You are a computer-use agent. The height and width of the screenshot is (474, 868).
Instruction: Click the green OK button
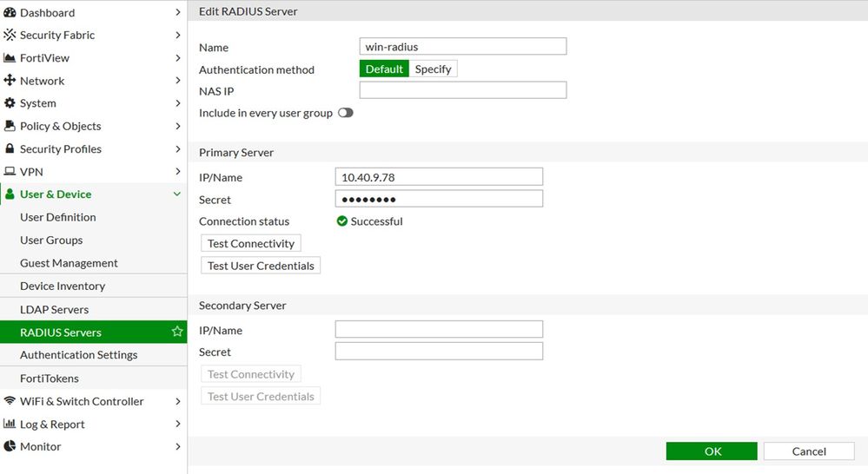point(712,451)
